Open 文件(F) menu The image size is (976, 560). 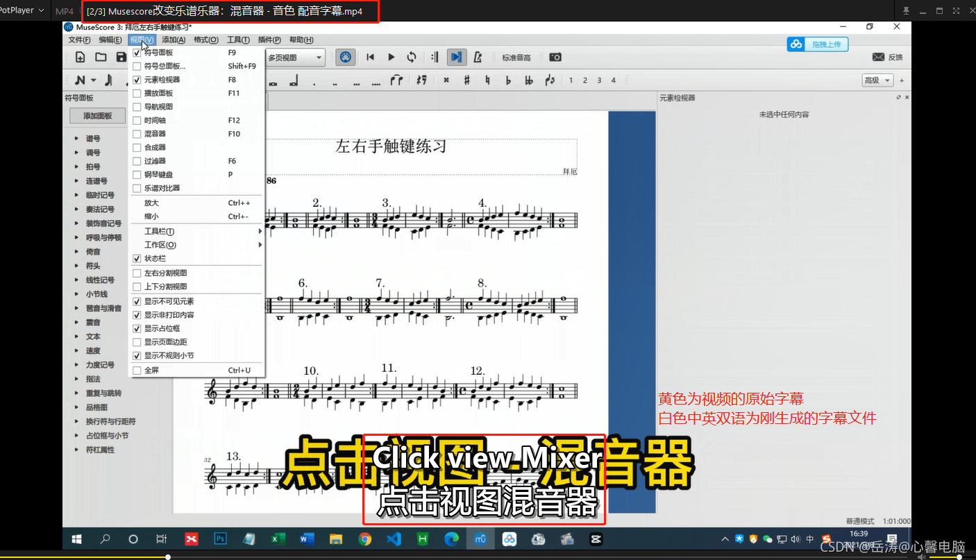pyautogui.click(x=80, y=40)
